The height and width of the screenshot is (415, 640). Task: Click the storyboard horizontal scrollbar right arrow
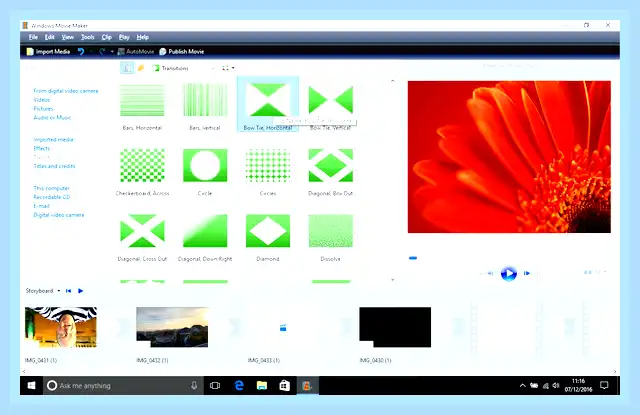(x=615, y=371)
